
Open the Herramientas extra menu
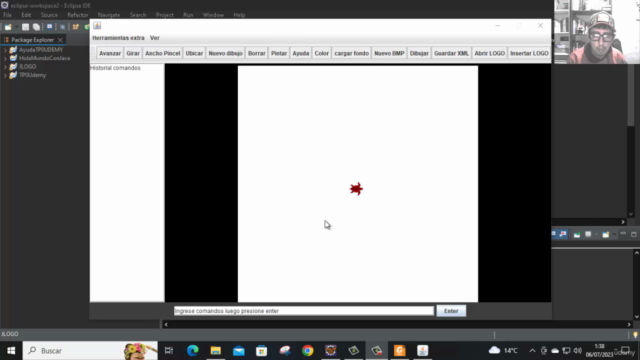pos(118,38)
